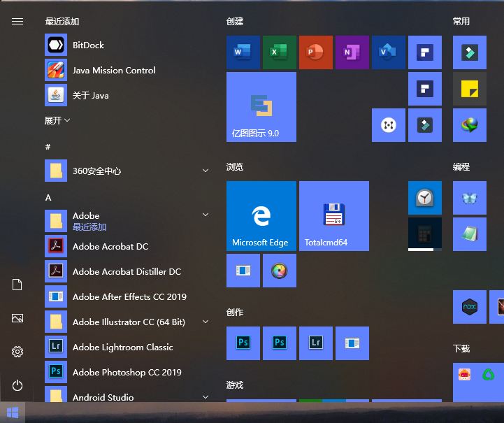504x423 pixels.
Task: Click the 游戏 group title
Action: point(235,385)
